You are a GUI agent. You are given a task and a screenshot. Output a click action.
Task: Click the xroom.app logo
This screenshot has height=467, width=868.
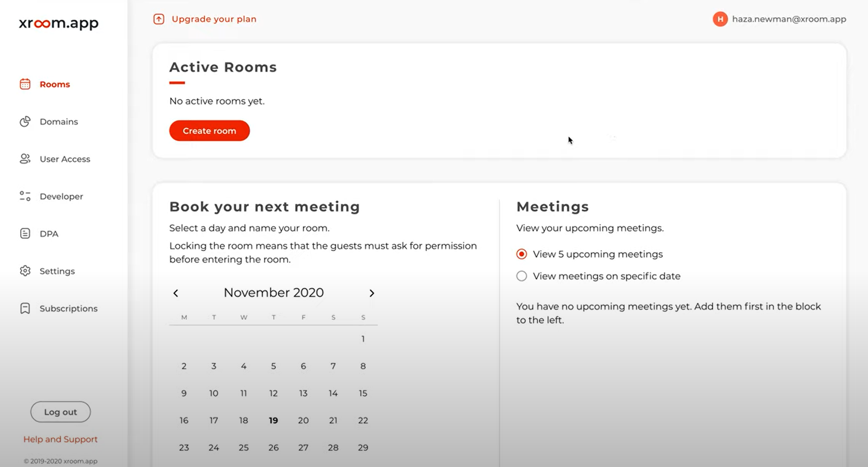pos(59,23)
